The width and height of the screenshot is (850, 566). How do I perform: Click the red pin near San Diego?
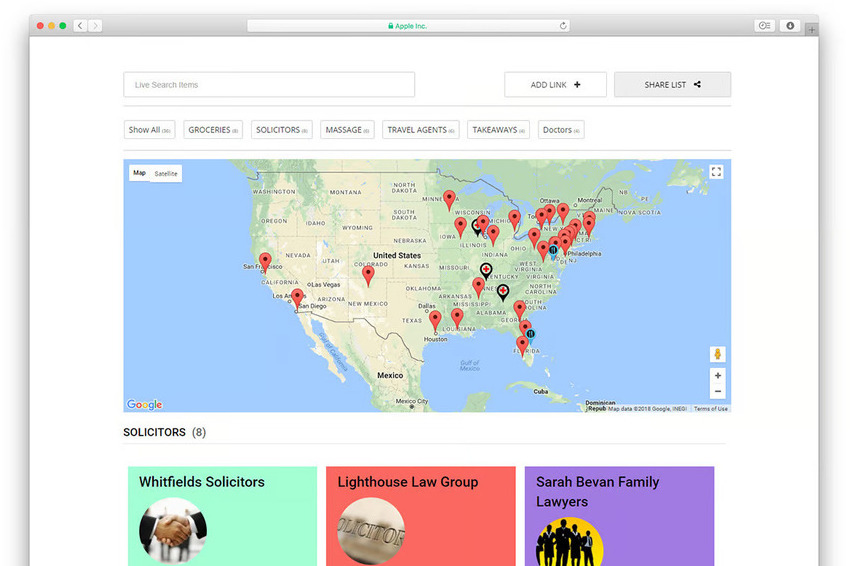[x=297, y=298]
